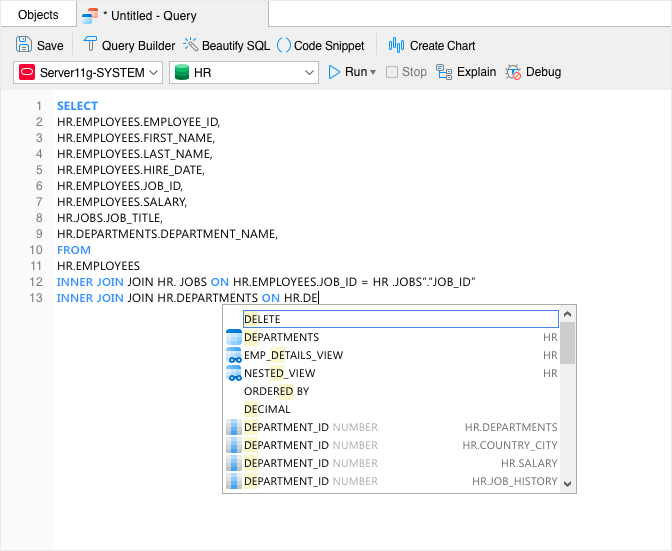The height and width of the screenshot is (551, 672).
Task: Click Code Snippet button label
Action: 329,46
